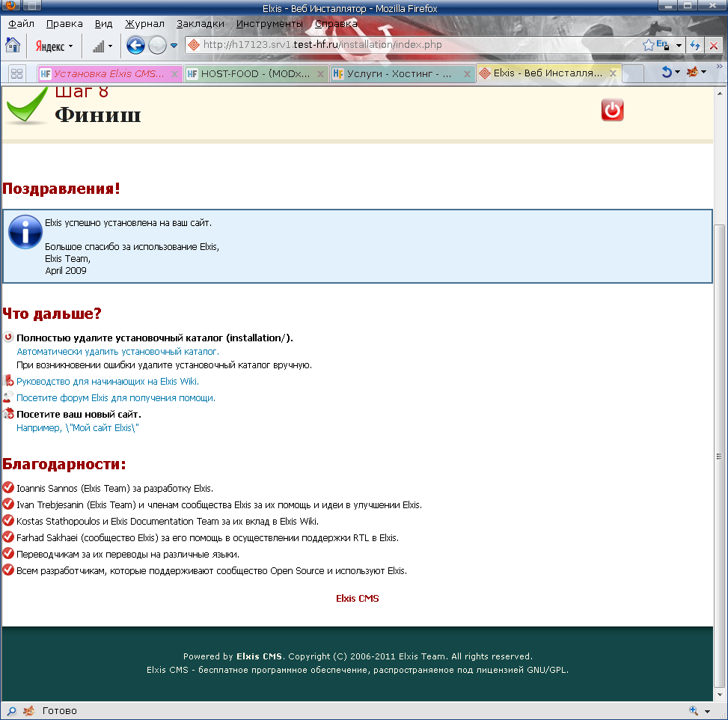
Task: Click the site identity icon in address bar
Action: [x=194, y=45]
